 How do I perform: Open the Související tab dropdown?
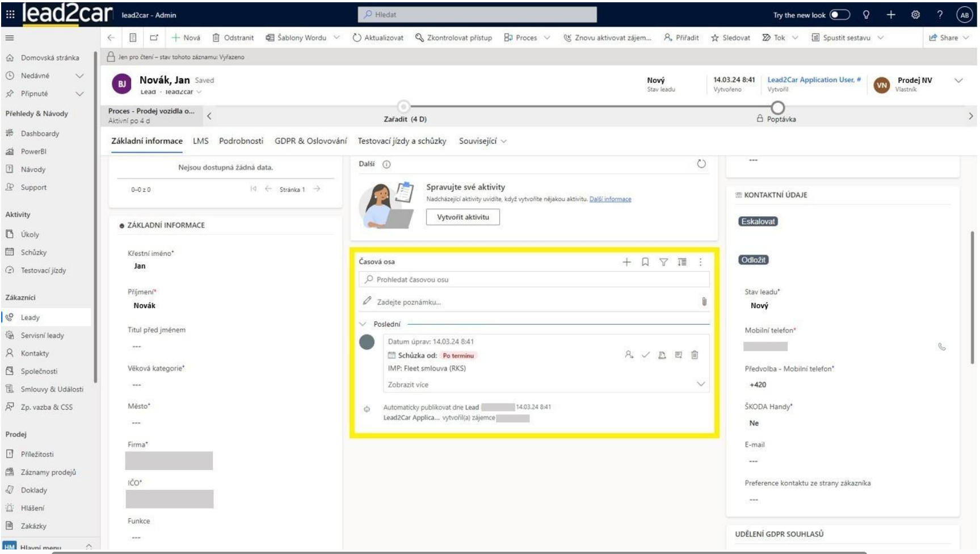(482, 141)
